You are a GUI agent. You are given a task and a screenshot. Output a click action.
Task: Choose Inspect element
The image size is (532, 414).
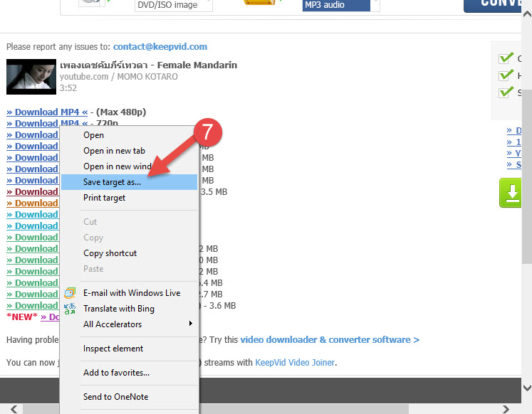click(129, 349)
